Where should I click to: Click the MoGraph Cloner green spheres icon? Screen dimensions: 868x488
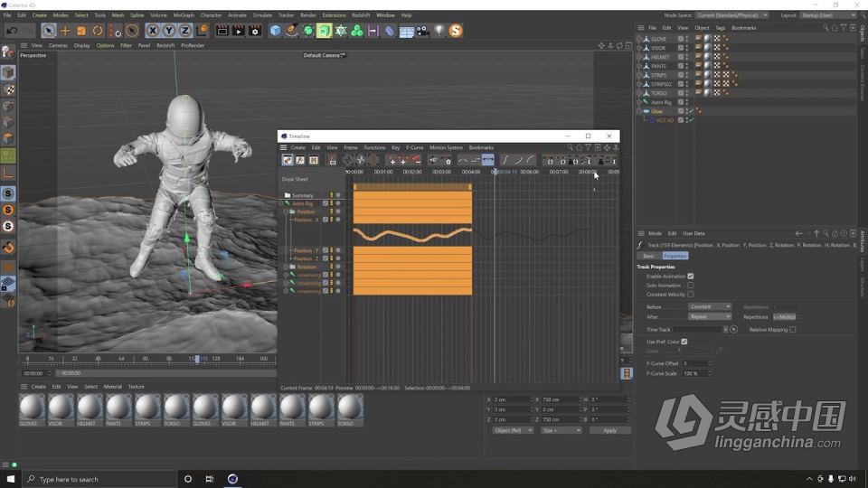pos(357,31)
